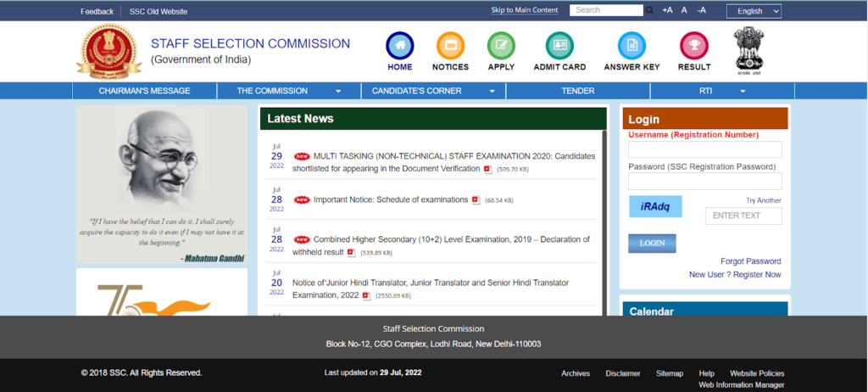Image resolution: width=868 pixels, height=392 pixels.
Task: Click the Forgot Password link
Action: (750, 261)
